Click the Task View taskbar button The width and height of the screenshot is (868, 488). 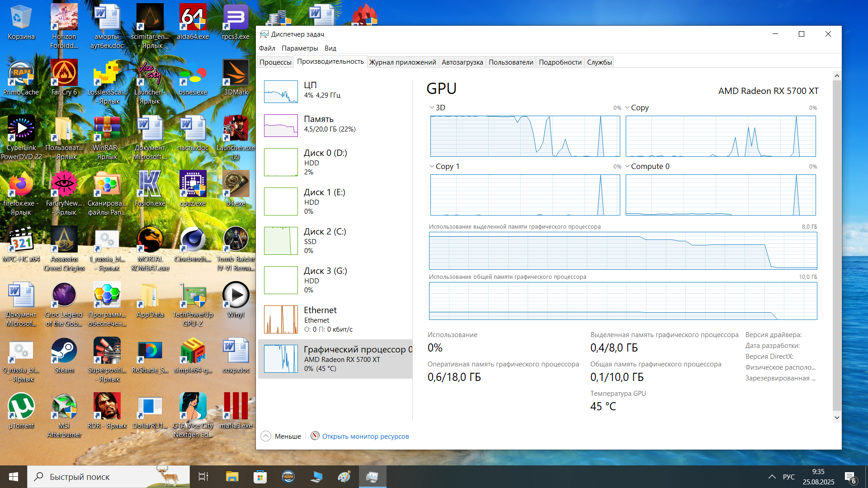point(203,477)
